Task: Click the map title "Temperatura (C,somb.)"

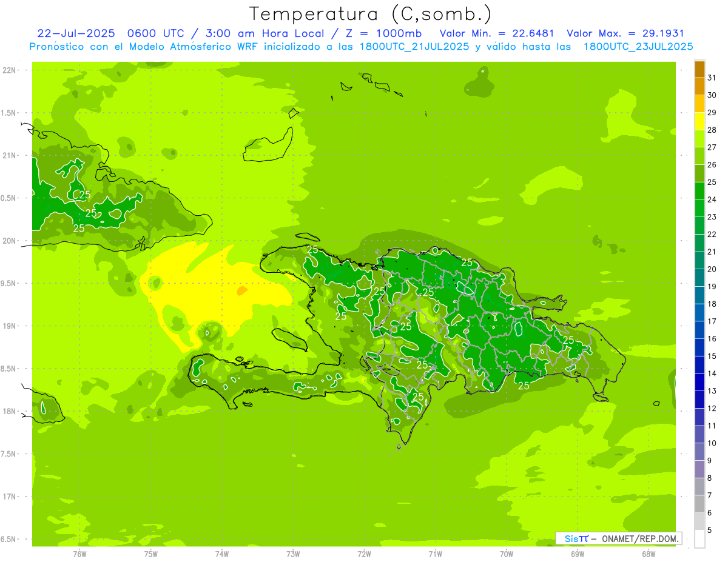Action: coord(371,15)
